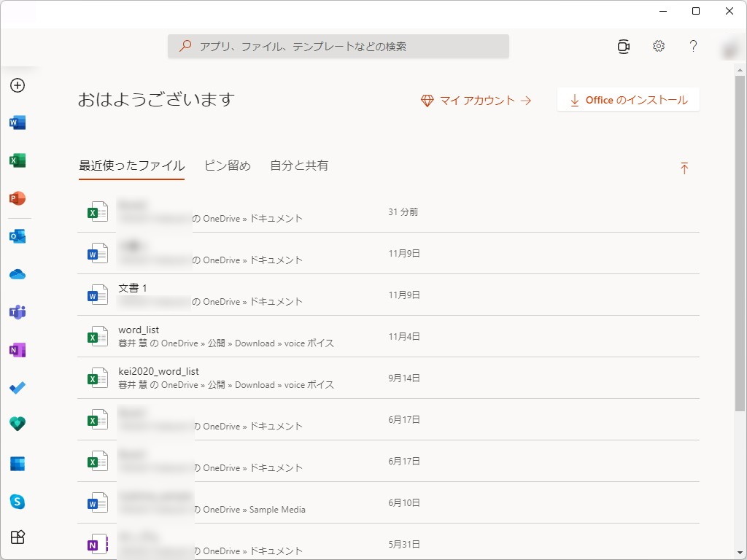Screen dimensions: 747x560
Task: Open Help with the question mark icon
Action: click(x=693, y=46)
